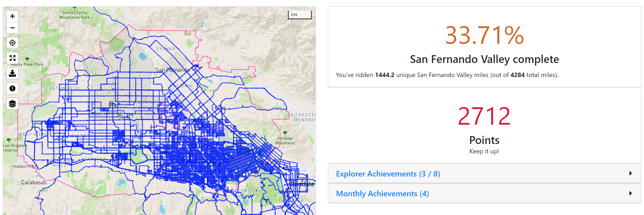Click the Explorer Achievements arrow chevron
The height and width of the screenshot is (215, 644).
pos(630,173)
